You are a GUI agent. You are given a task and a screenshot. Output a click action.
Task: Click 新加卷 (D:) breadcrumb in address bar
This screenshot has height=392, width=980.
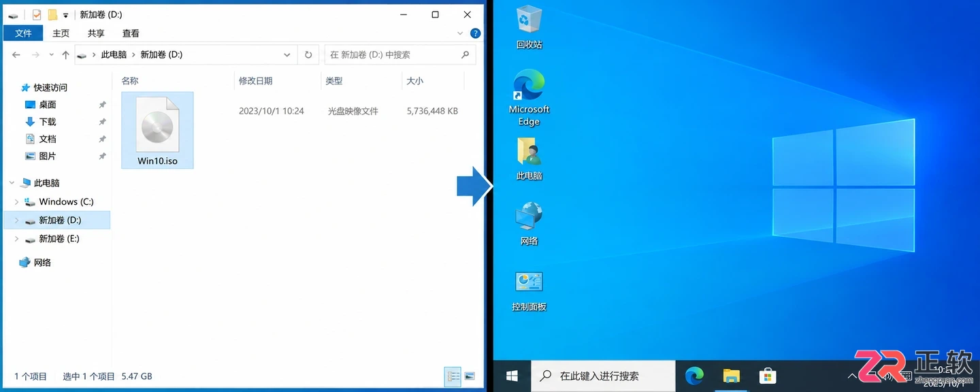coord(161,54)
